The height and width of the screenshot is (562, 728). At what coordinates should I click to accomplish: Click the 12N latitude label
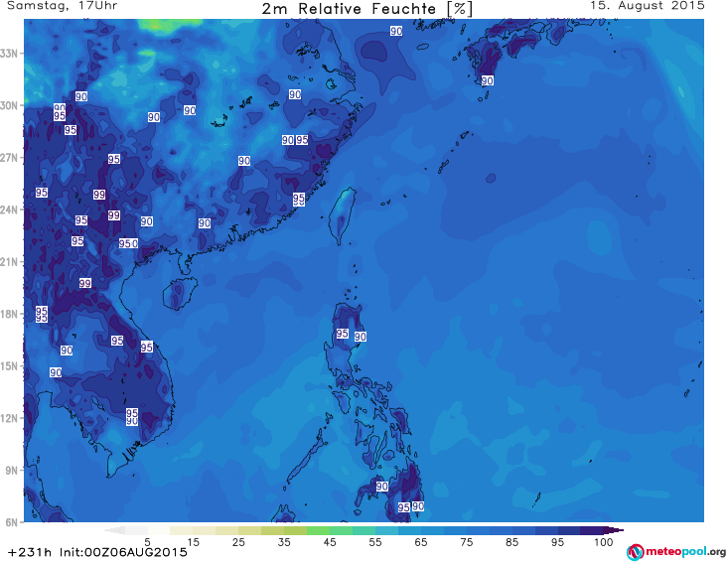pyautogui.click(x=9, y=418)
